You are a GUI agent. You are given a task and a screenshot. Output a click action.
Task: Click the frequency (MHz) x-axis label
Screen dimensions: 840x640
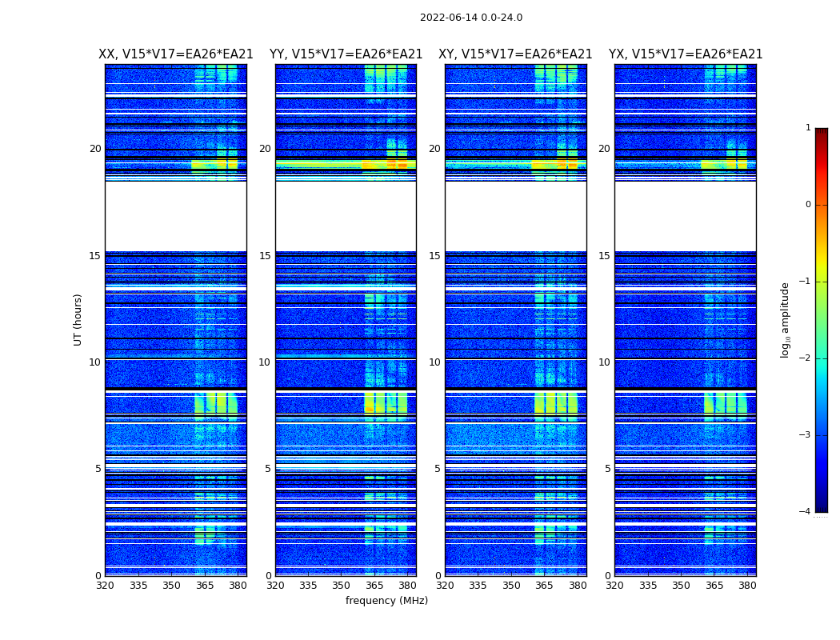pyautogui.click(x=386, y=601)
